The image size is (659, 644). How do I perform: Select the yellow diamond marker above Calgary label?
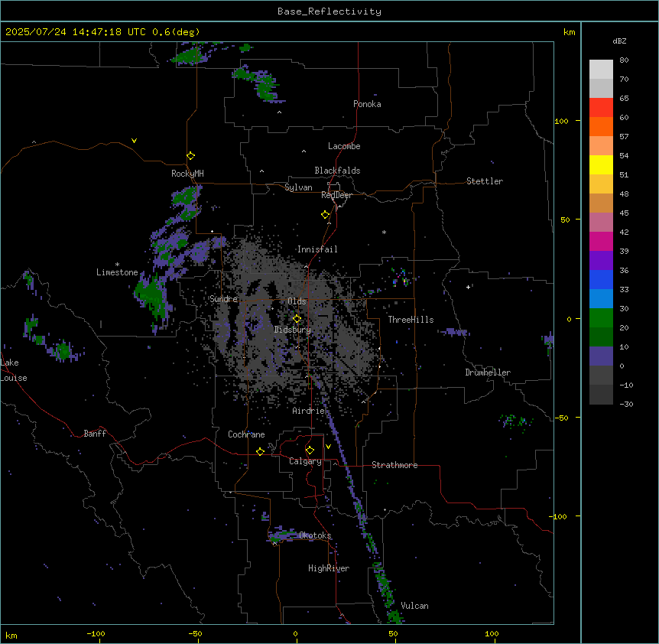[x=310, y=450]
